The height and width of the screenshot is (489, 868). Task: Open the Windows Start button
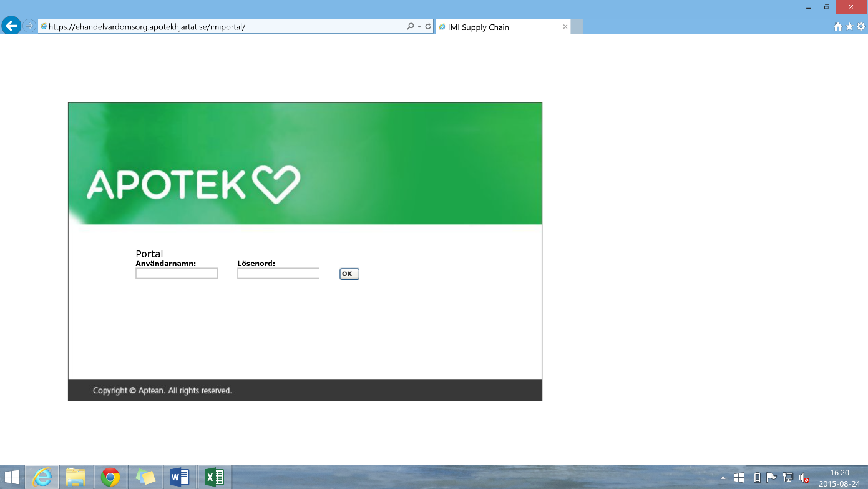click(12, 478)
